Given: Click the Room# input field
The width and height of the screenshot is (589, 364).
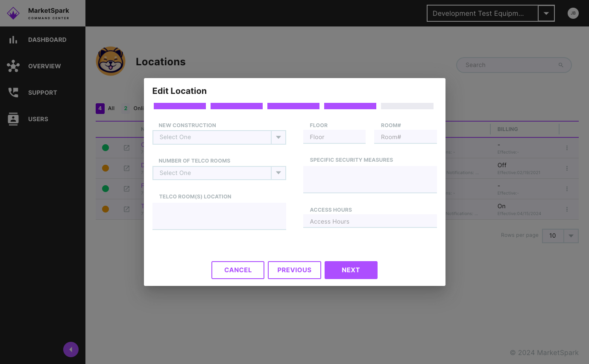Looking at the screenshot, I should point(405,137).
